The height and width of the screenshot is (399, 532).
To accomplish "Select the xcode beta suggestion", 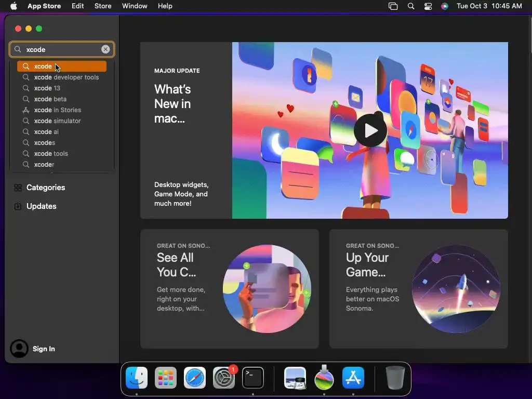I will [62, 99].
